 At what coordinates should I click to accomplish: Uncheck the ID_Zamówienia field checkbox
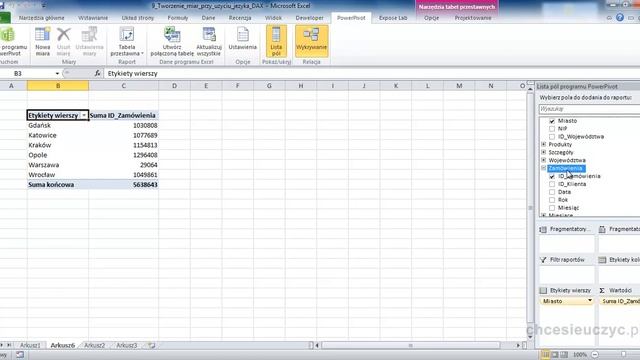(x=552, y=176)
